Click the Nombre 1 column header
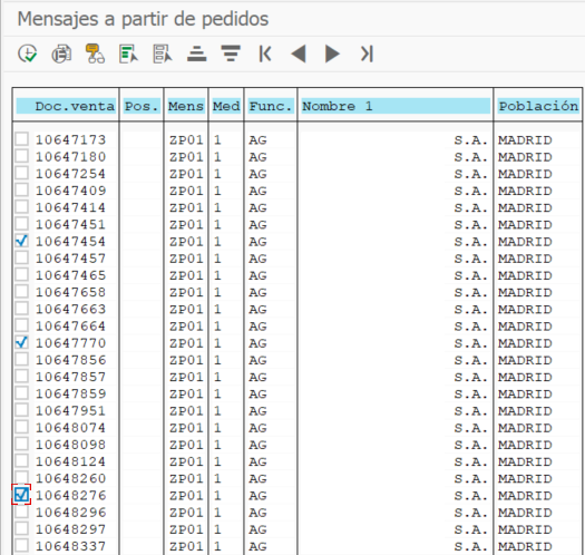Viewport: 585px width, 555px height. point(395,106)
